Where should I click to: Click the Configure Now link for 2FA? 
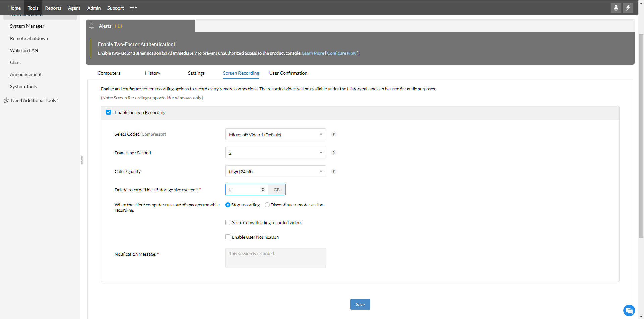pos(342,53)
